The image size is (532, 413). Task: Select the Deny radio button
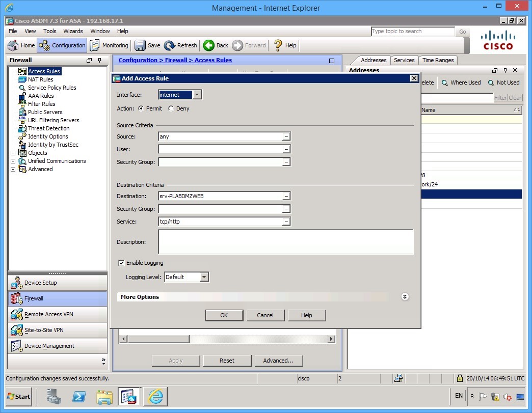pyautogui.click(x=171, y=108)
